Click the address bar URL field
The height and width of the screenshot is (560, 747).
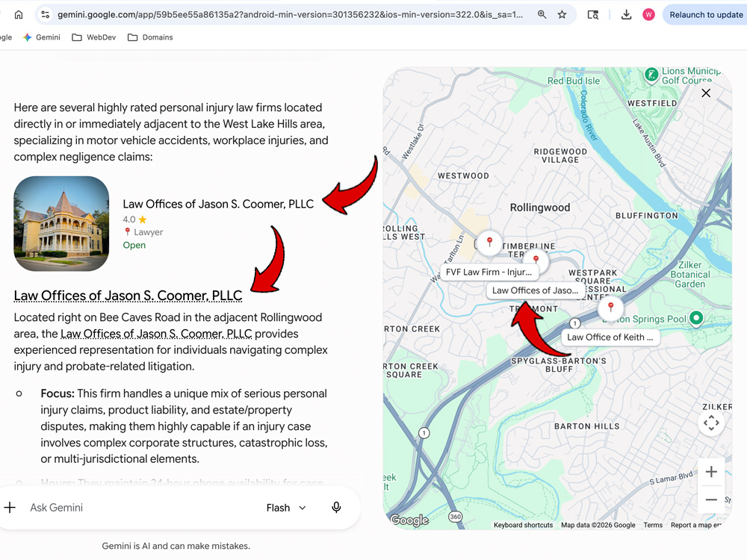coord(290,15)
